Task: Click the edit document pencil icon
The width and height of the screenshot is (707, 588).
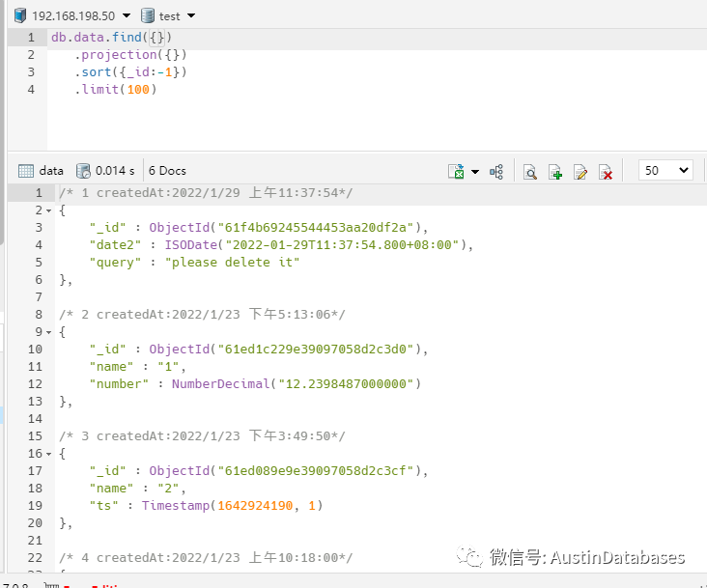Action: click(x=580, y=172)
